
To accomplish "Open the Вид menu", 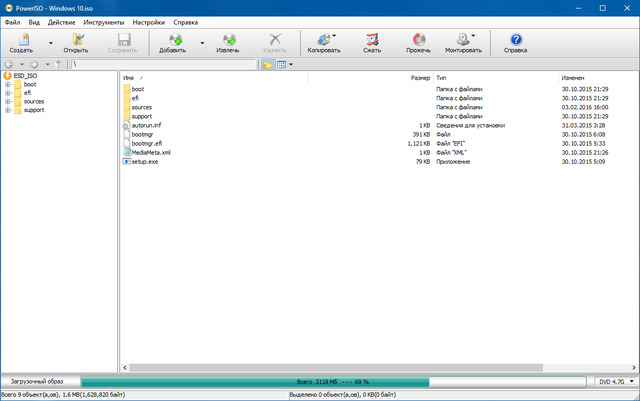I will click(34, 22).
